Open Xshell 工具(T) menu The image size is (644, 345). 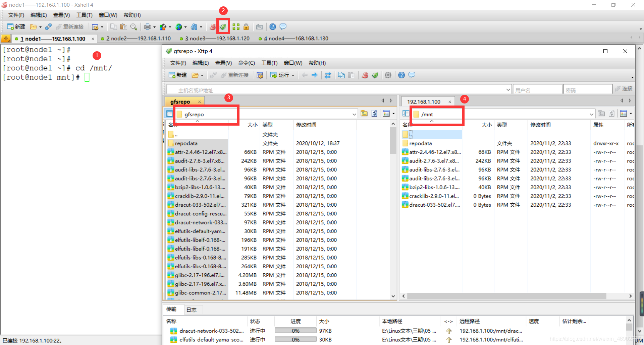84,15
